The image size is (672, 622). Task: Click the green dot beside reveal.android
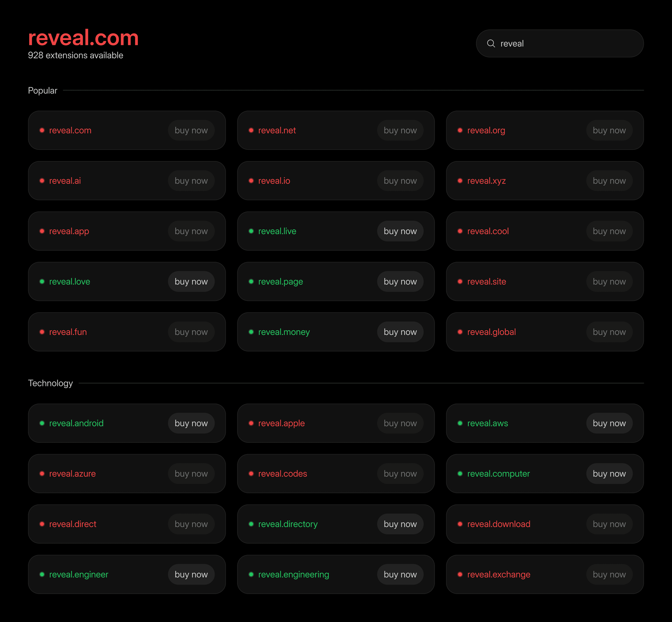coord(42,423)
